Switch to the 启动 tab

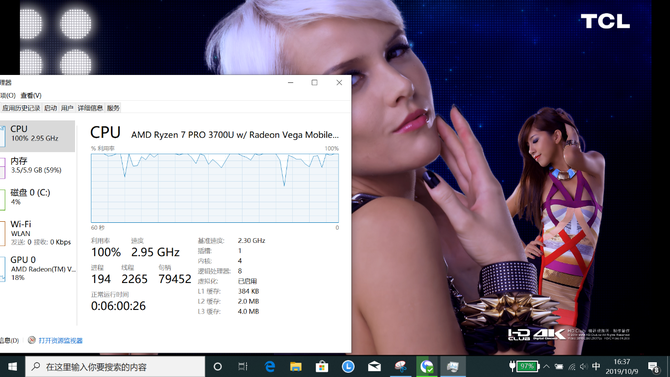point(50,108)
